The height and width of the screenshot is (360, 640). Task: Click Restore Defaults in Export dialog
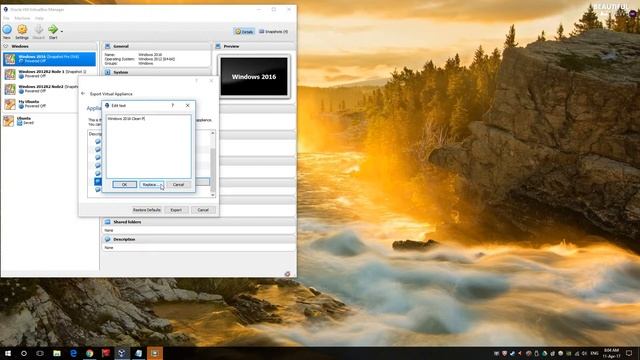coord(147,210)
